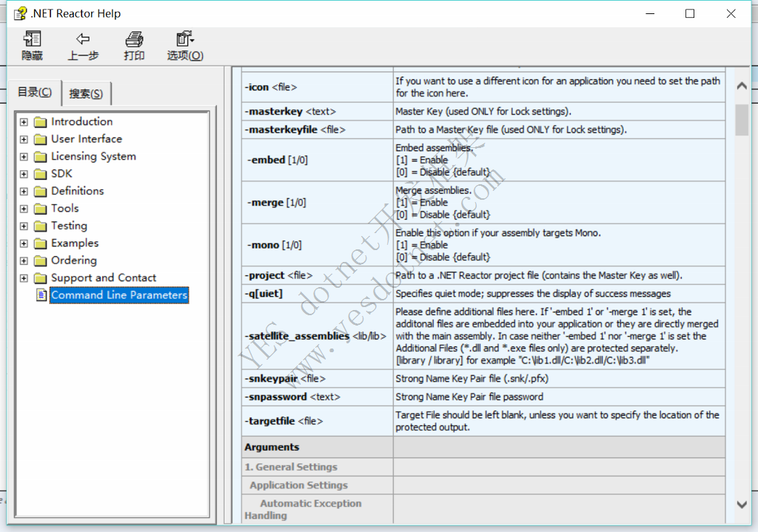Click the -snkeypair <file> table cell
The width and height of the screenshot is (758, 532).
pyautogui.click(x=317, y=379)
